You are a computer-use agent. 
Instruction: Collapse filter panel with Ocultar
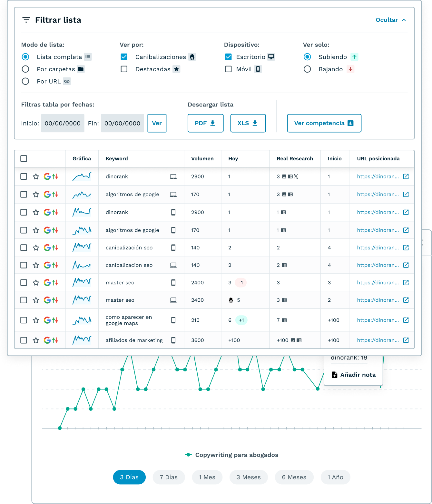(x=390, y=20)
